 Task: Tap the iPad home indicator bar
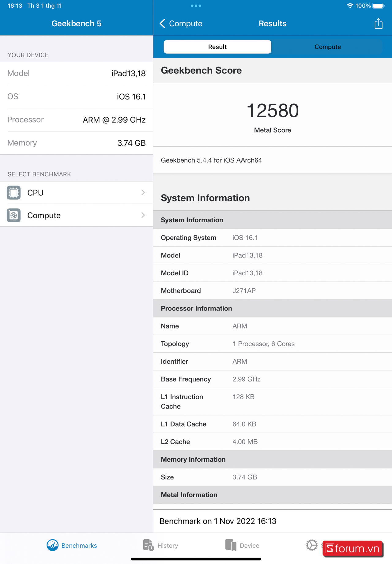[196, 559]
